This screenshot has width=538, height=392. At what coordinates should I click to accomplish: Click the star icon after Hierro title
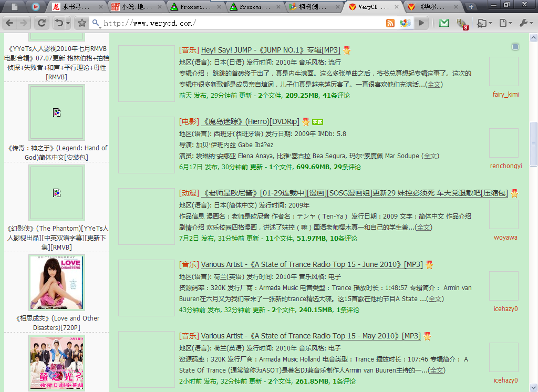point(306,122)
